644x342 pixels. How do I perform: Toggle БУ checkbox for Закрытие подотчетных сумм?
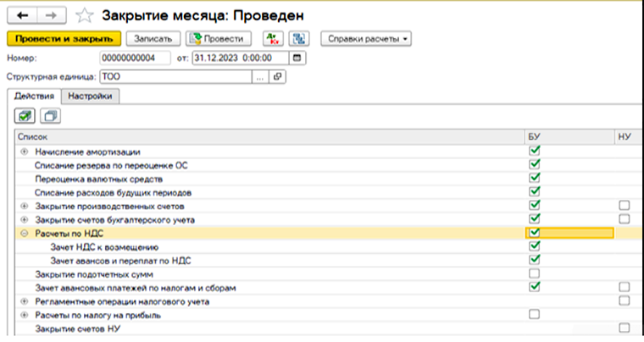coord(534,274)
